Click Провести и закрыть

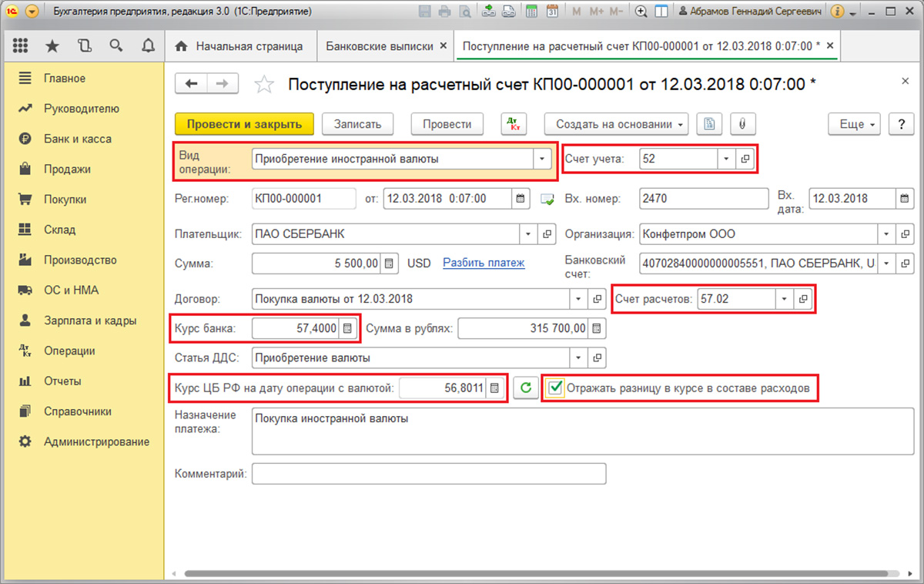(244, 124)
